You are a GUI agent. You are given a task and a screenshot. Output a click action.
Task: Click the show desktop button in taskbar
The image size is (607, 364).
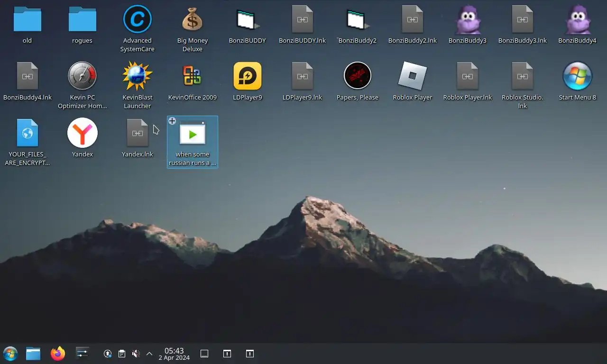[x=204, y=354]
